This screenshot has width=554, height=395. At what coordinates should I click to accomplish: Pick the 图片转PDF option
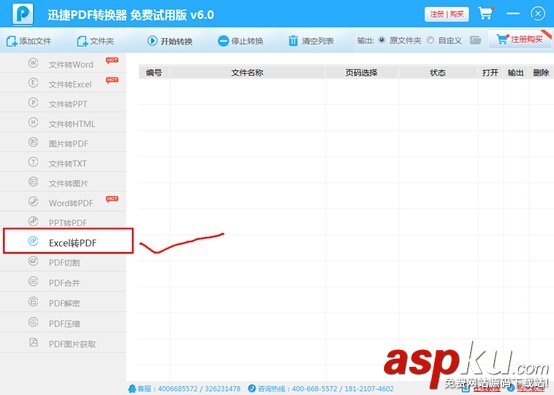click(x=63, y=143)
